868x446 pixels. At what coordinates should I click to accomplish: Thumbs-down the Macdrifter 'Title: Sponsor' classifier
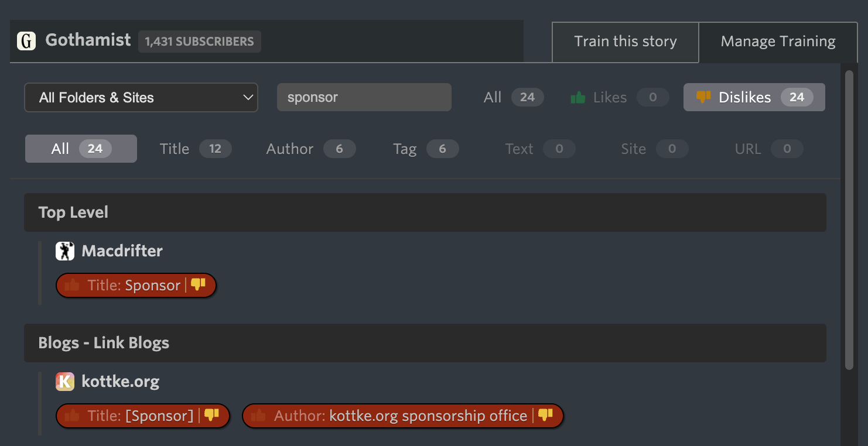click(x=199, y=285)
